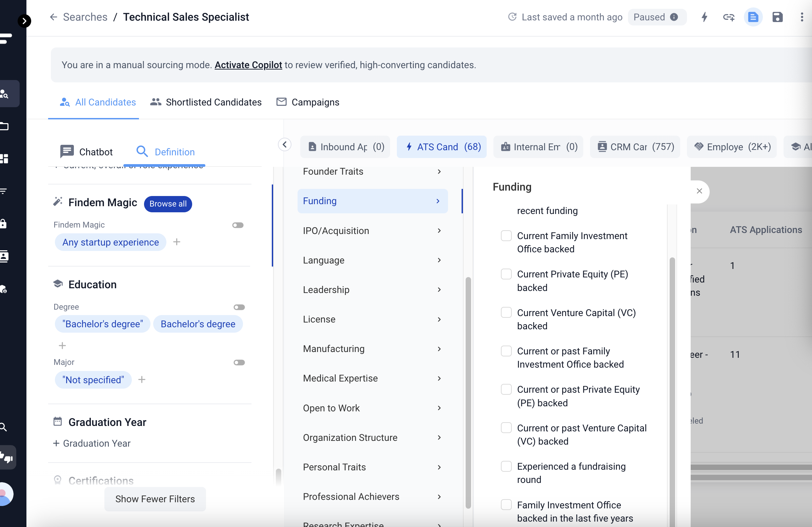Select the ATS Cand (68) source tab

tap(442, 147)
